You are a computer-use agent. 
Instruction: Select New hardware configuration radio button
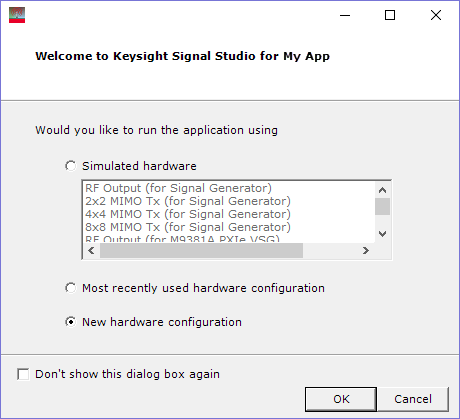tap(70, 322)
